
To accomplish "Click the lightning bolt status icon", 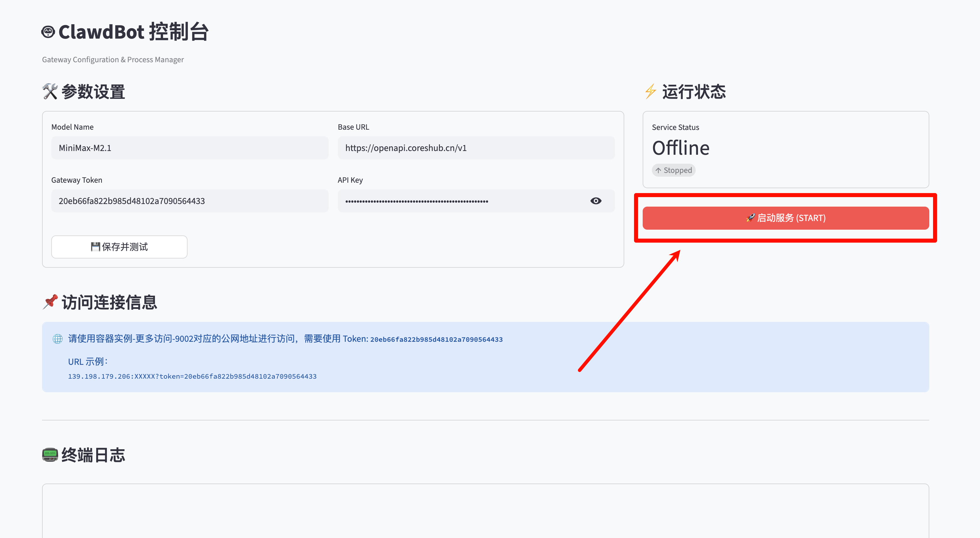I will tap(650, 92).
